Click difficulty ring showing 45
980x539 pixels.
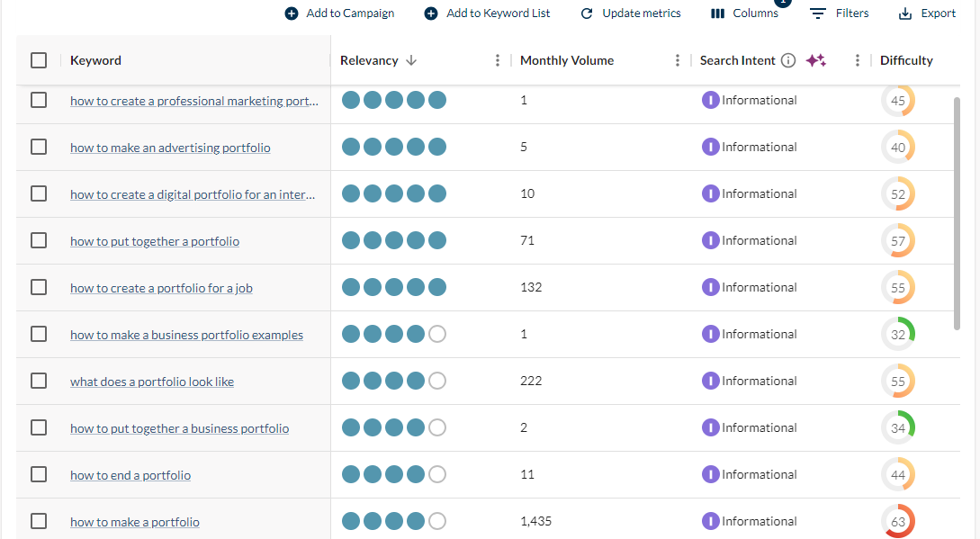point(898,100)
